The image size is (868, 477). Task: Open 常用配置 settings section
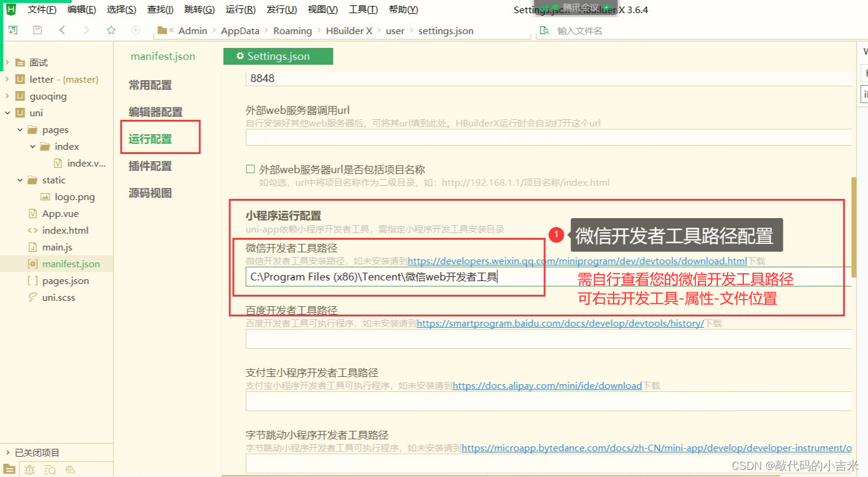tap(151, 85)
